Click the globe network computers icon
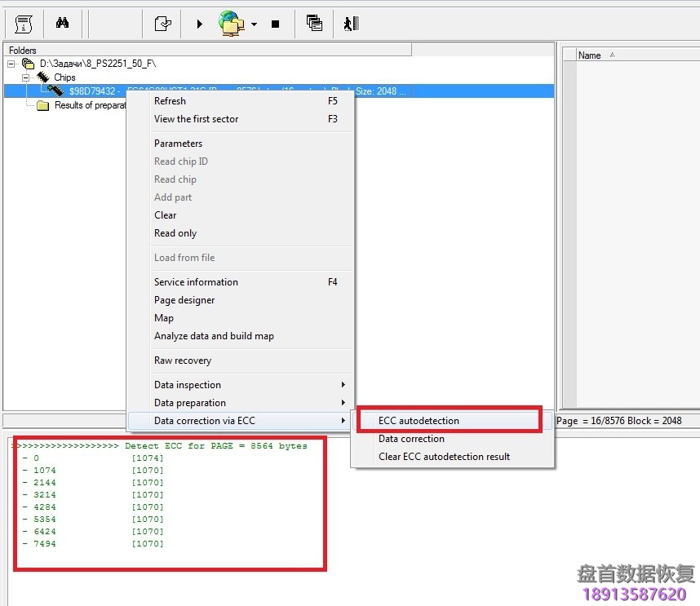 (x=232, y=24)
